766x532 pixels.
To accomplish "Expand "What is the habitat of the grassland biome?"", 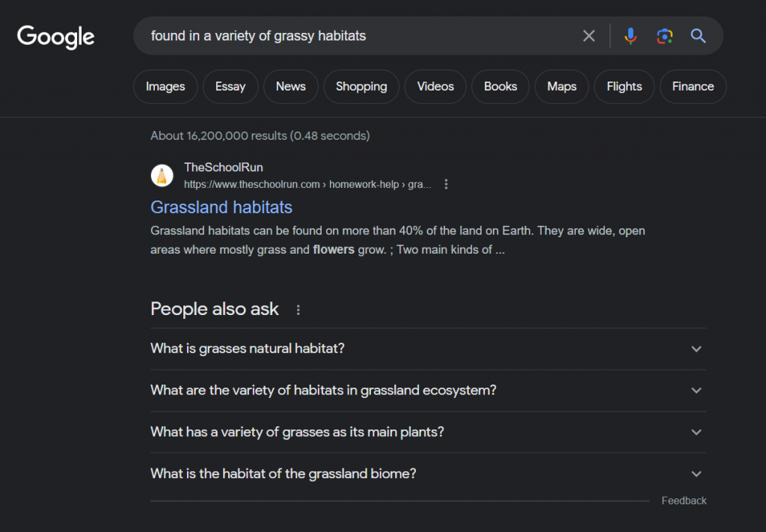I will 429,474.
